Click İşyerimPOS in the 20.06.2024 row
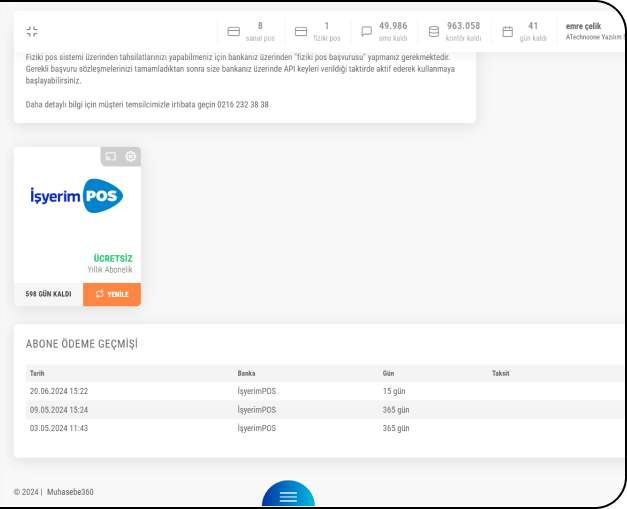Image resolution: width=627 pixels, height=509 pixels. [257, 391]
